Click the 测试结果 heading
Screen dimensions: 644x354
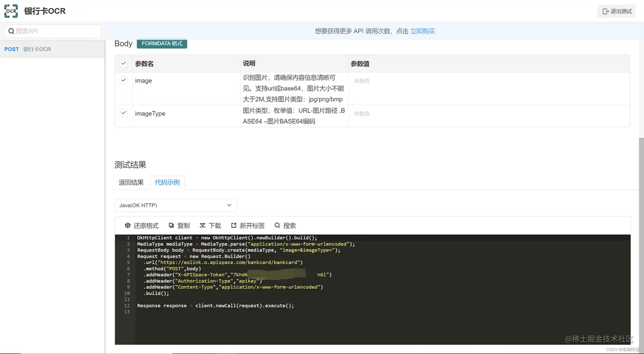tap(130, 165)
